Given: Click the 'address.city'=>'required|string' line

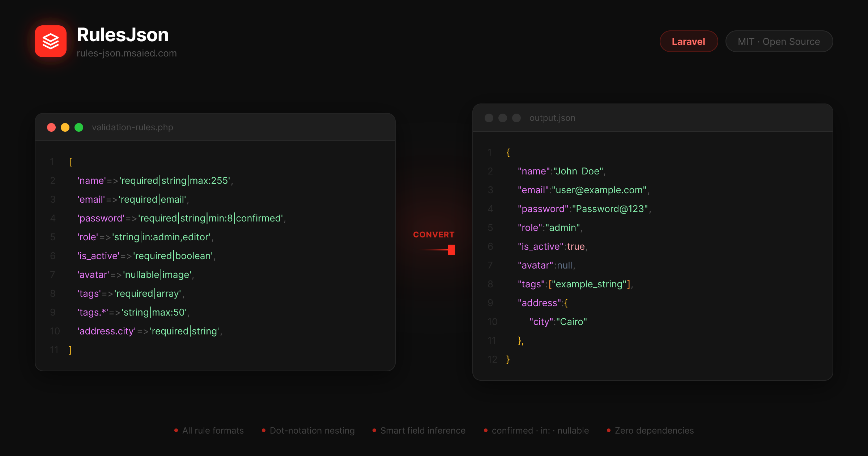Looking at the screenshot, I should pos(150,331).
